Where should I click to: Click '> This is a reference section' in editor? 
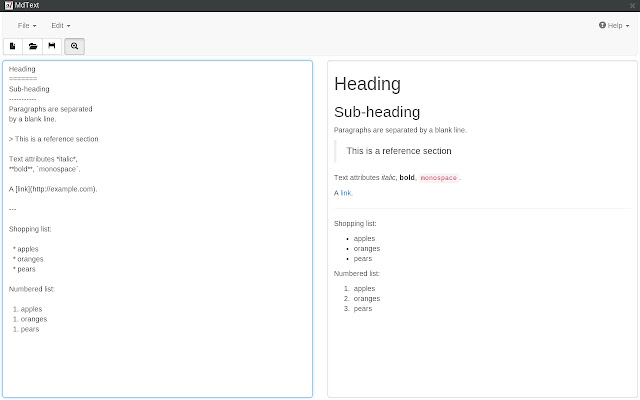coord(53,139)
